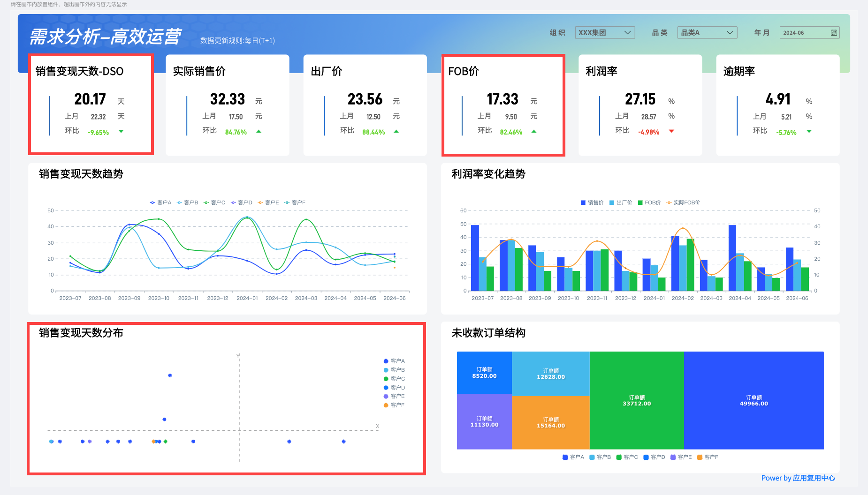The height and width of the screenshot is (495, 868).
Task: Click the 未收款订单结构 panel title
Action: [x=488, y=333]
